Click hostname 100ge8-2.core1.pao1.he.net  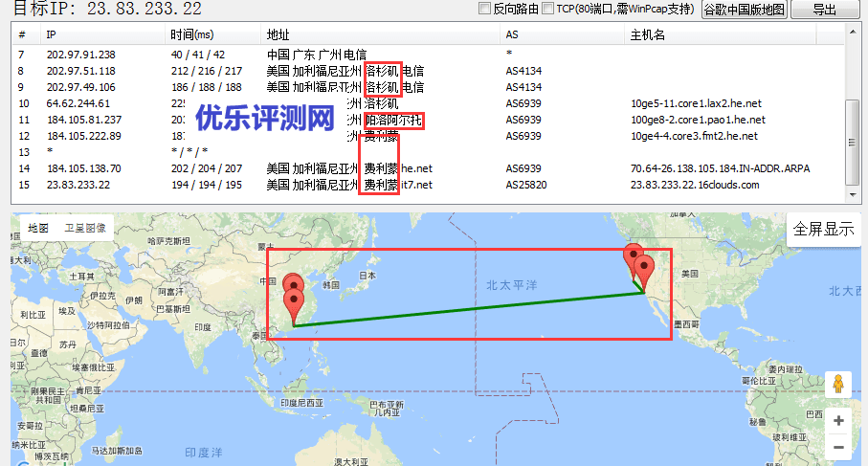698,120
